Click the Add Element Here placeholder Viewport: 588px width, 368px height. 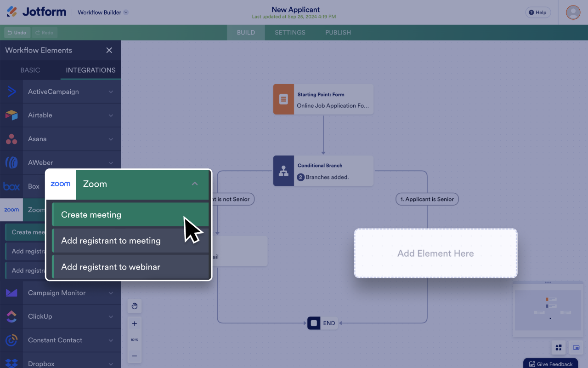point(435,253)
